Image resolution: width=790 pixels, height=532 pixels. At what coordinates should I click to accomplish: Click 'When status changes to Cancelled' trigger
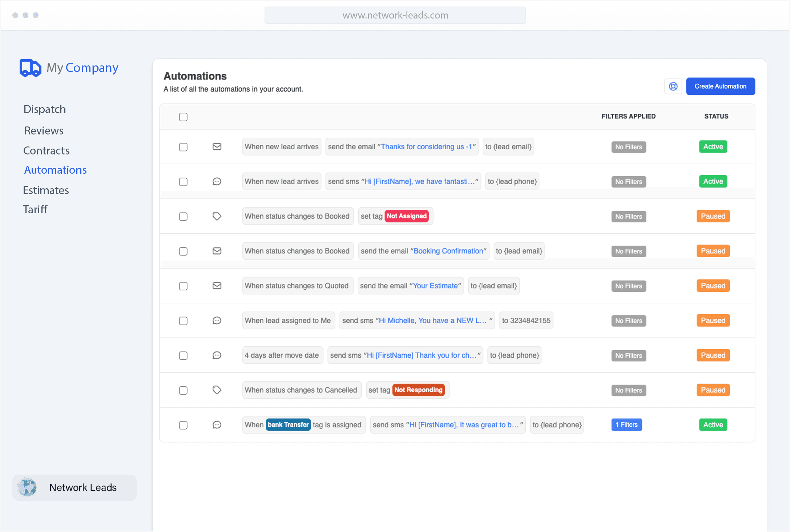(302, 390)
